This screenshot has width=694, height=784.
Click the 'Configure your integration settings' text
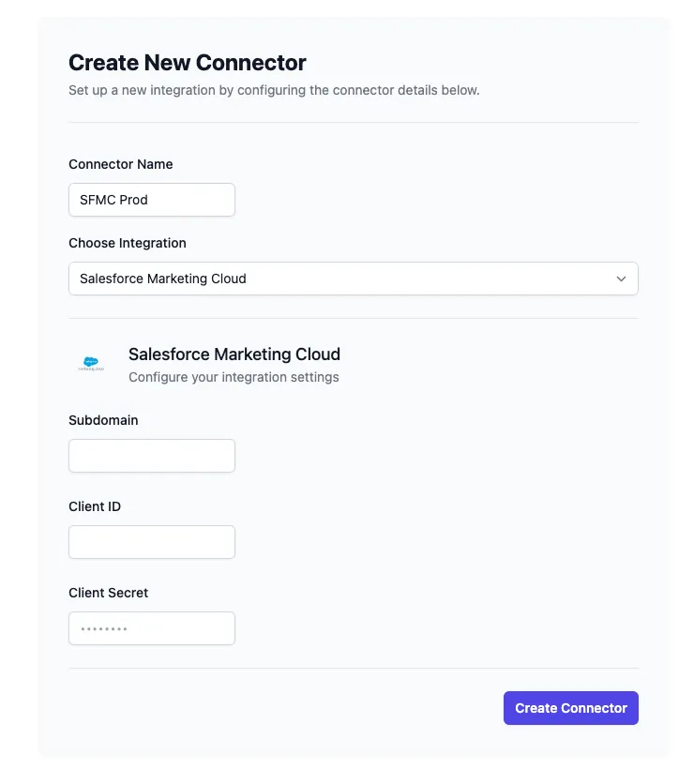click(x=234, y=377)
